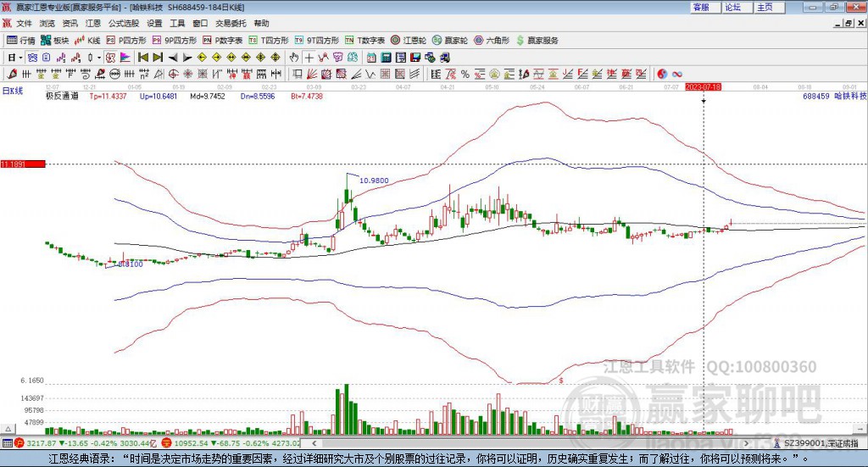
Task: Click the 客服 button
Action: (705, 7)
